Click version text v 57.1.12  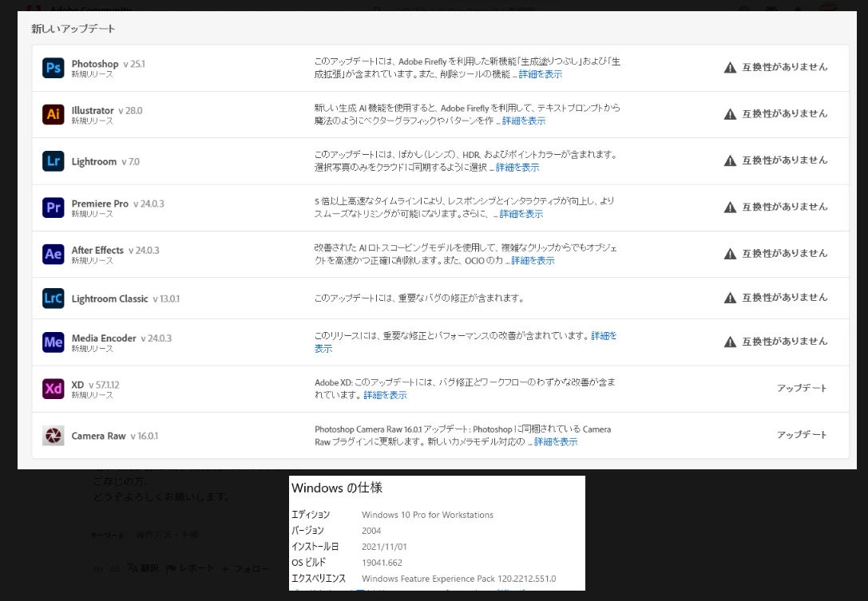pyautogui.click(x=104, y=385)
